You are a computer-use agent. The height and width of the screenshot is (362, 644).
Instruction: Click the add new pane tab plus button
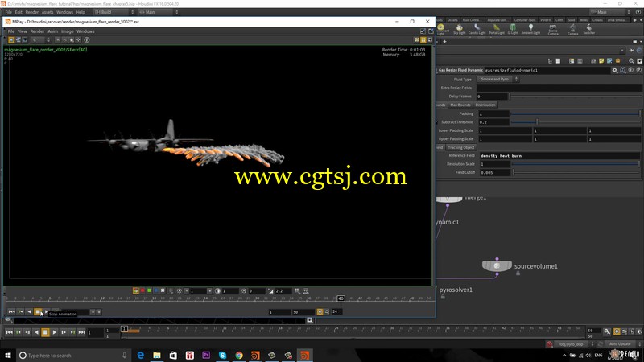[x=444, y=42]
